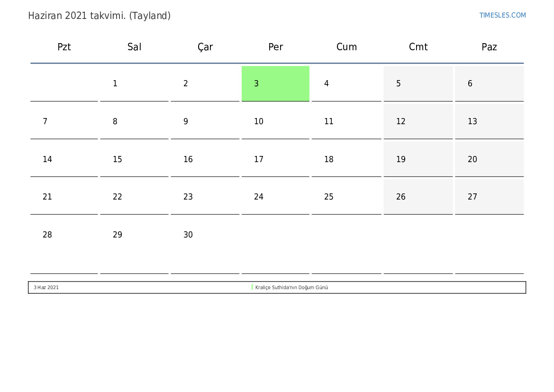554x392 pixels.
Task: Select Sunday June 13 cell
Action: tap(489, 121)
